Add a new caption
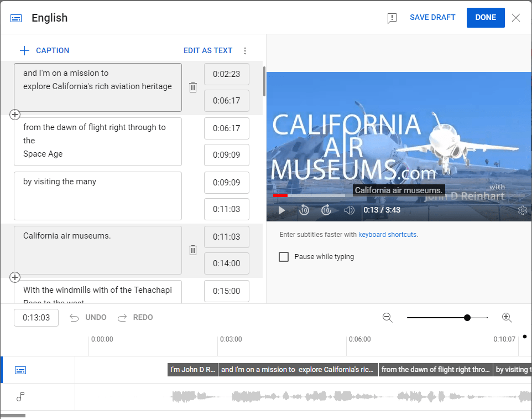 point(44,50)
